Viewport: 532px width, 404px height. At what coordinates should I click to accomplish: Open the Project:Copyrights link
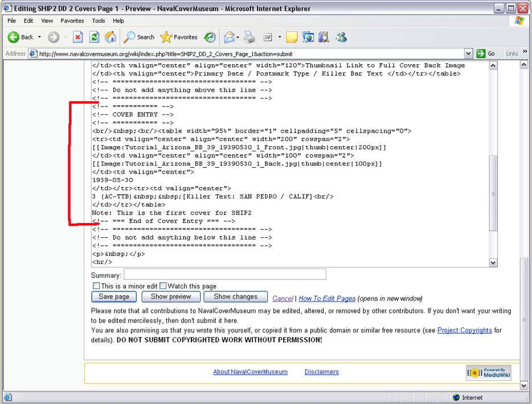pos(464,331)
